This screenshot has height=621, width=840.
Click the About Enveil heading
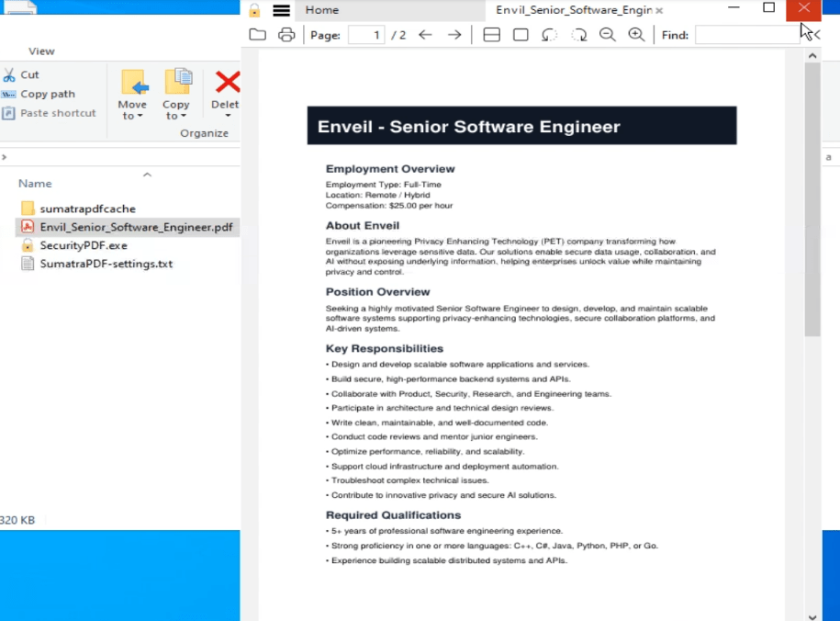point(362,226)
